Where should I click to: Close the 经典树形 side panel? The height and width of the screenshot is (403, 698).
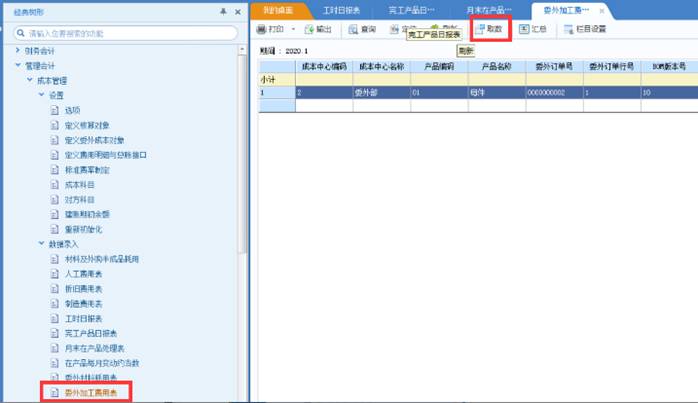(x=237, y=11)
